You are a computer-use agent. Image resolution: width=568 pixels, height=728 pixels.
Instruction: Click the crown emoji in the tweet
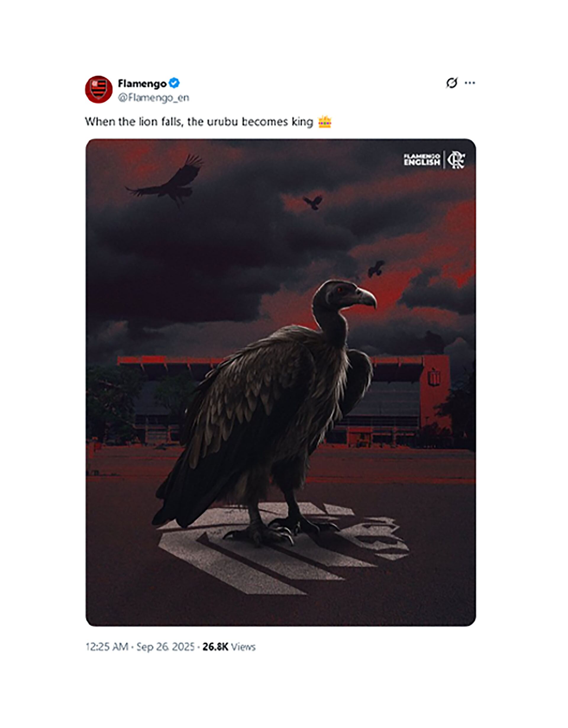coord(325,122)
